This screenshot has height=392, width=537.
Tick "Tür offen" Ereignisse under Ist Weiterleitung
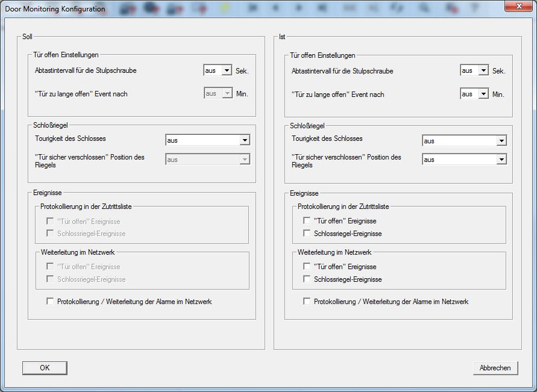coord(307,266)
